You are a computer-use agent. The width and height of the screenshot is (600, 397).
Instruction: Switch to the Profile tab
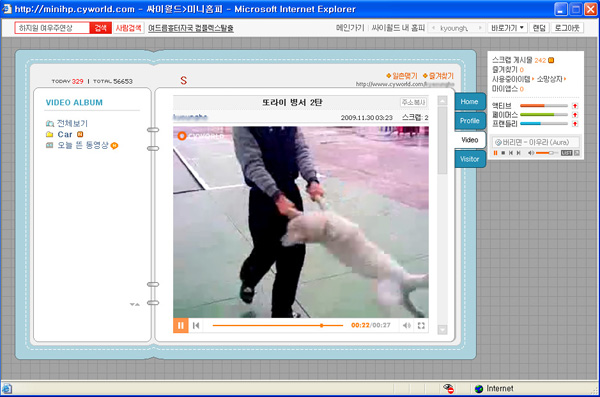click(470, 121)
